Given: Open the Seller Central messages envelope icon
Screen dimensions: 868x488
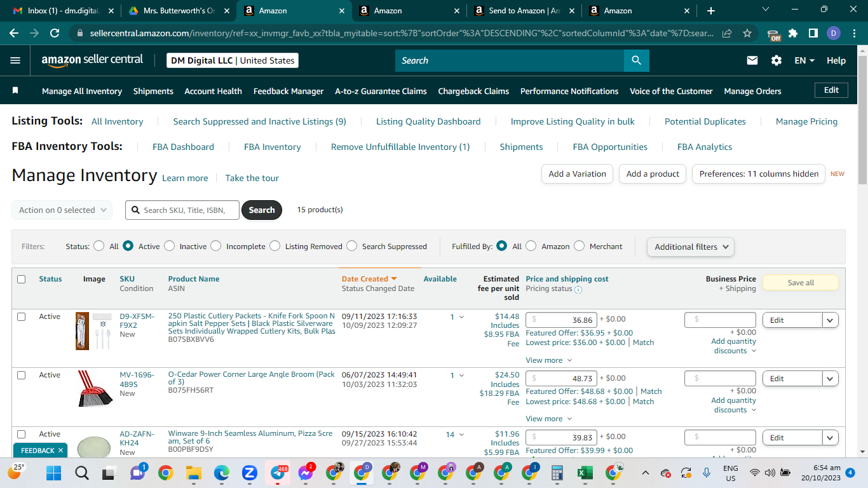Looking at the screenshot, I should tap(752, 60).
